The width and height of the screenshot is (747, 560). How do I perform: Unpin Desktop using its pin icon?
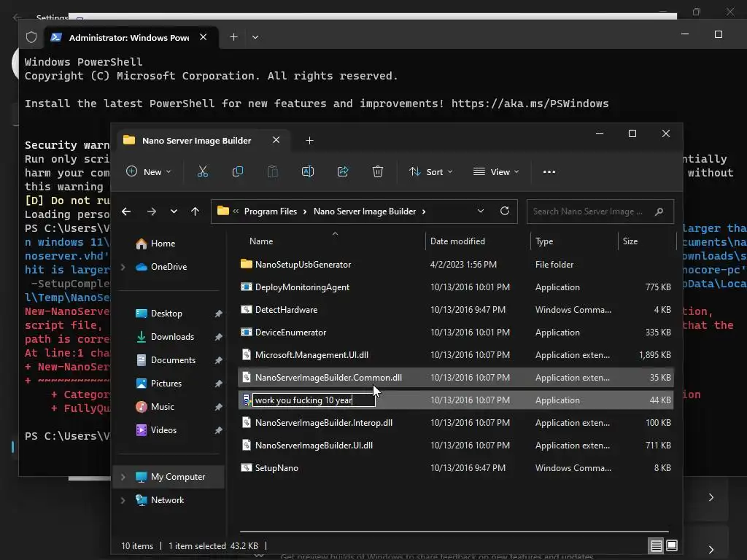(218, 314)
